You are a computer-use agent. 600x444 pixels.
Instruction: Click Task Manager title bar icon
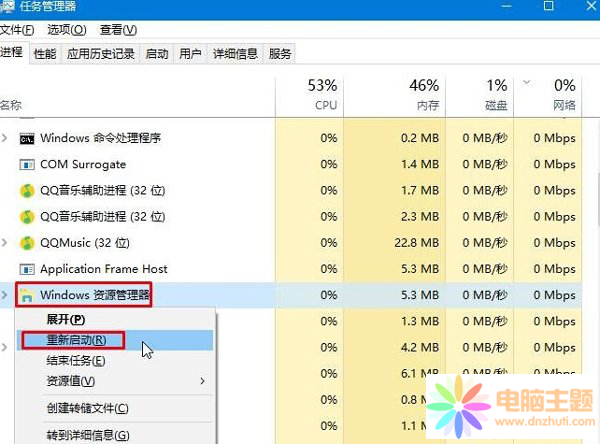(x=7, y=7)
